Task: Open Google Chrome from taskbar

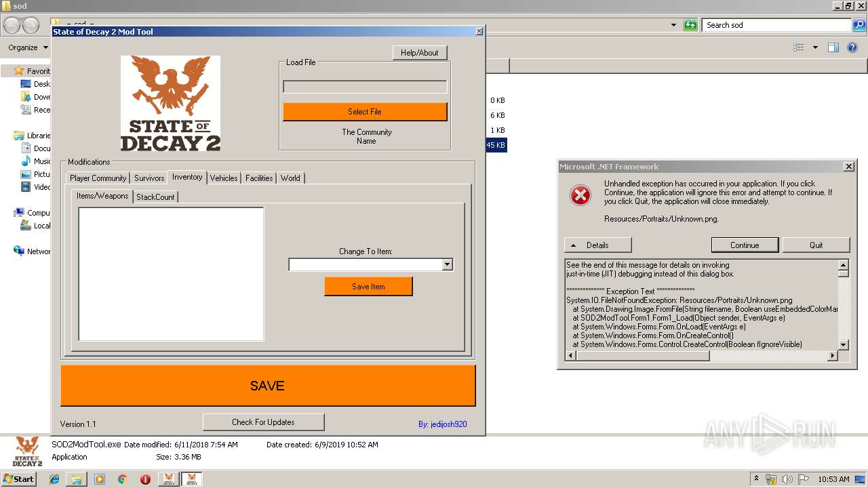Action: click(x=122, y=479)
